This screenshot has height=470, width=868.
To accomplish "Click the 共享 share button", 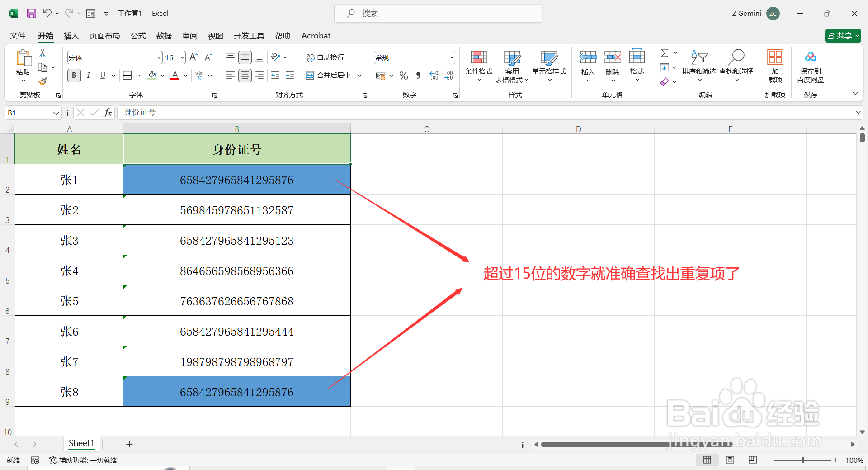I will (x=842, y=35).
